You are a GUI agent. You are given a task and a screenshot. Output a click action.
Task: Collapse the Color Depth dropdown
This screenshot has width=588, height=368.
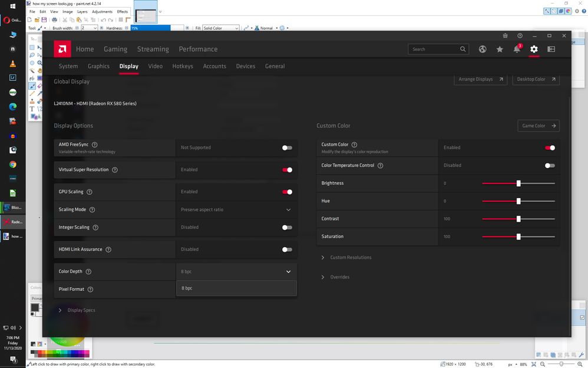[x=236, y=271]
